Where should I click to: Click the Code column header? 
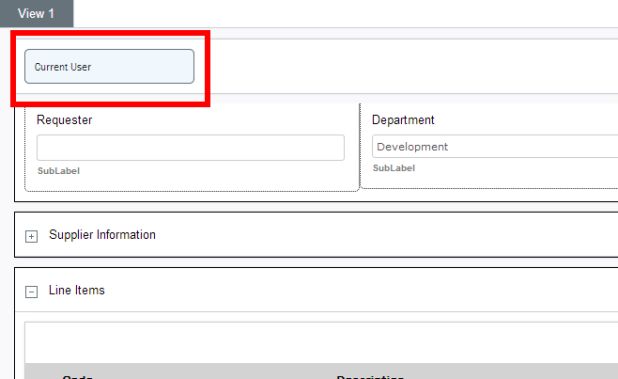[x=77, y=377]
